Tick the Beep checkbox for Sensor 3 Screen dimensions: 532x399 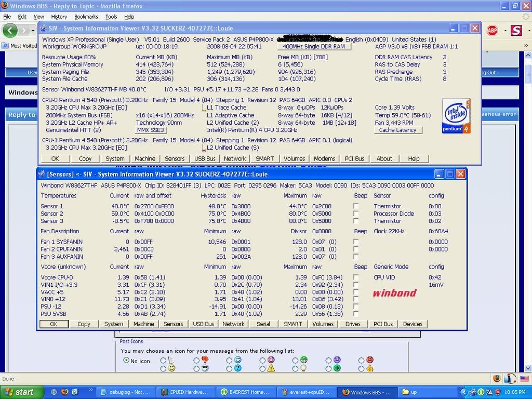tap(355, 221)
